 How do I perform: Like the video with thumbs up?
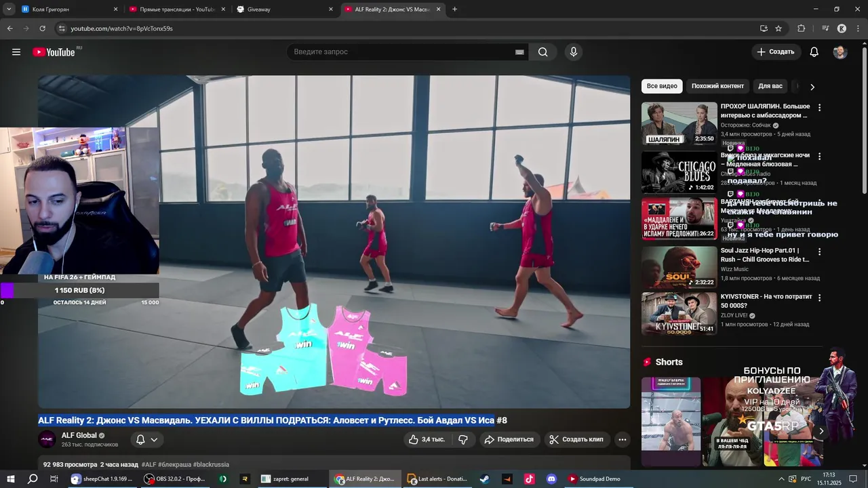click(426, 439)
